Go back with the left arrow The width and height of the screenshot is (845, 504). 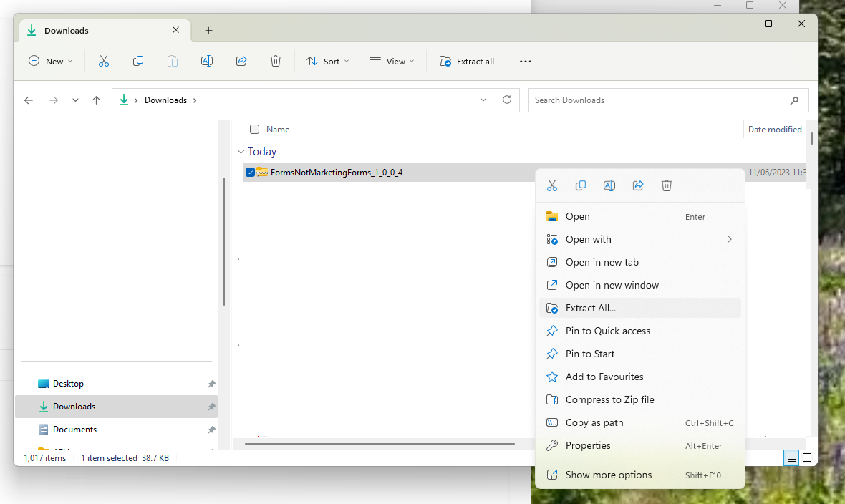29,100
